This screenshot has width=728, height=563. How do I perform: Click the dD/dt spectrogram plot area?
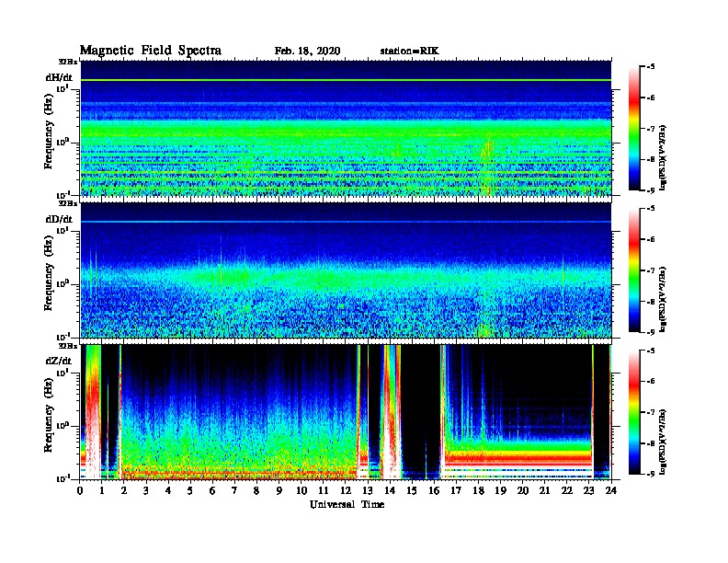tap(346, 270)
